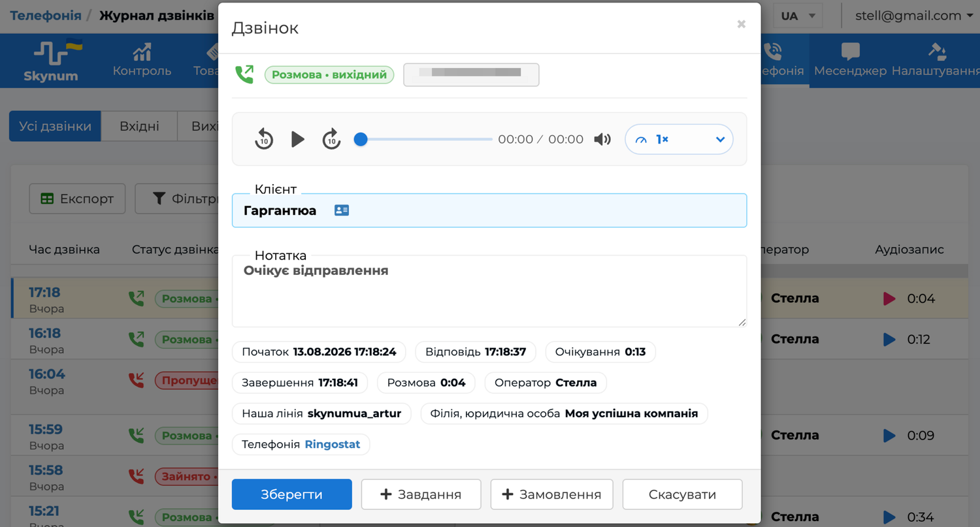
Task: Switch to the Усі дзвінки tab
Action: point(55,126)
